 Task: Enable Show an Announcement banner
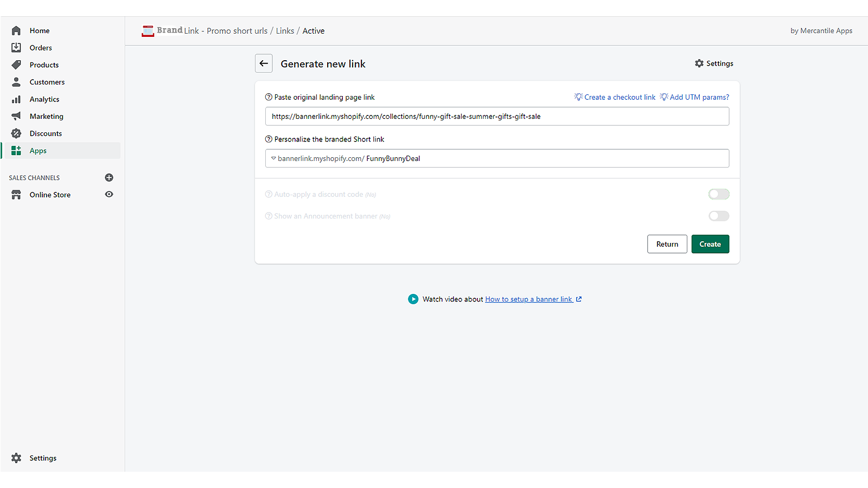coord(718,216)
